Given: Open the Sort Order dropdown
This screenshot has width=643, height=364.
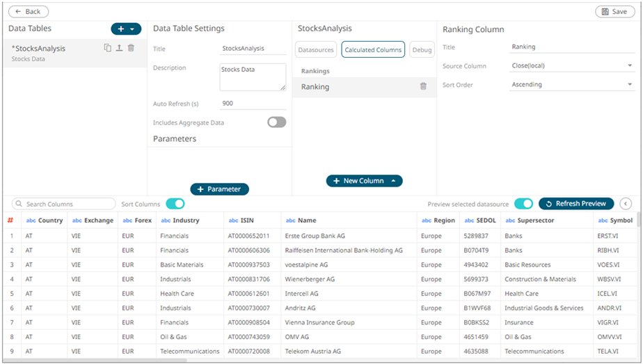Looking at the screenshot, I should coord(571,85).
